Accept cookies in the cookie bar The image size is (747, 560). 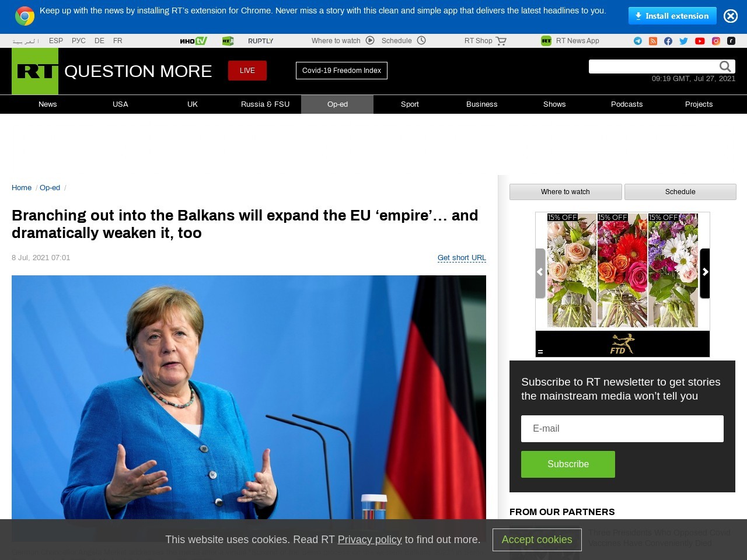[537, 540]
